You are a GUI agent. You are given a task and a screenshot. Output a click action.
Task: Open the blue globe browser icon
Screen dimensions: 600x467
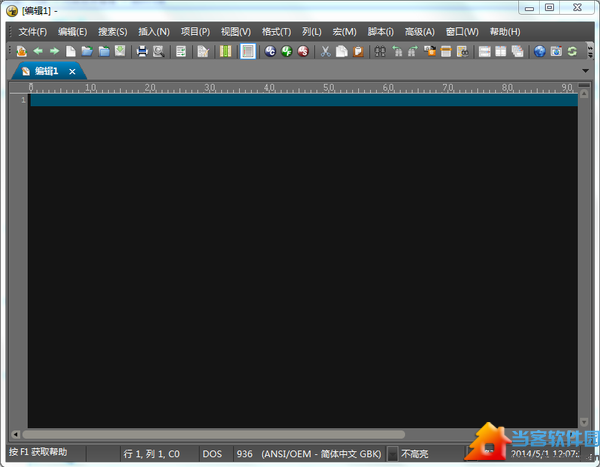(540, 51)
